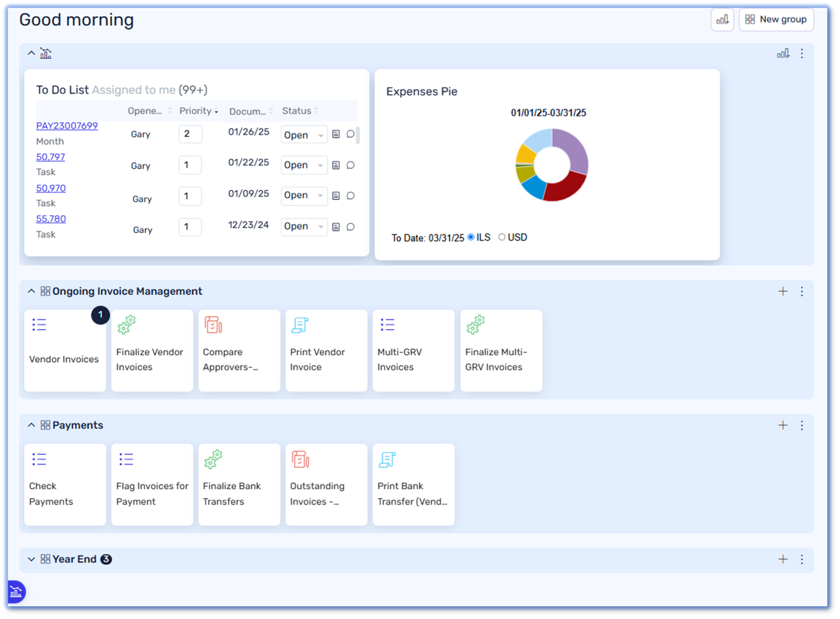Viewport: 840px width, 619px height.
Task: Click the priority input showing 2
Action: [x=190, y=133]
